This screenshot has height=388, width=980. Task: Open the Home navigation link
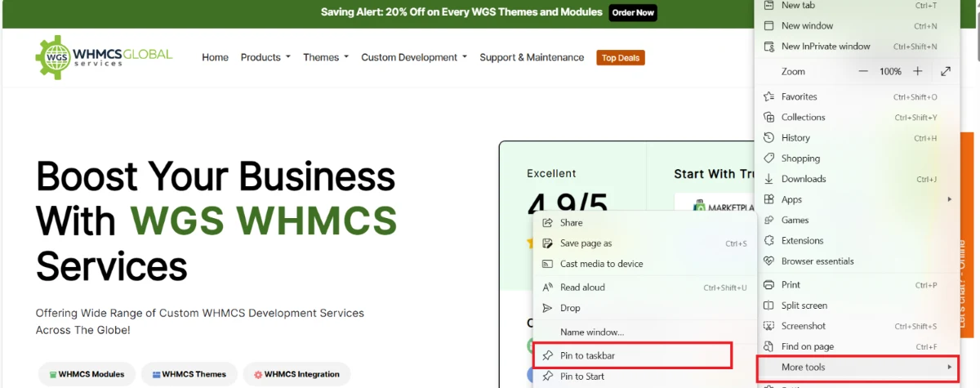click(215, 57)
